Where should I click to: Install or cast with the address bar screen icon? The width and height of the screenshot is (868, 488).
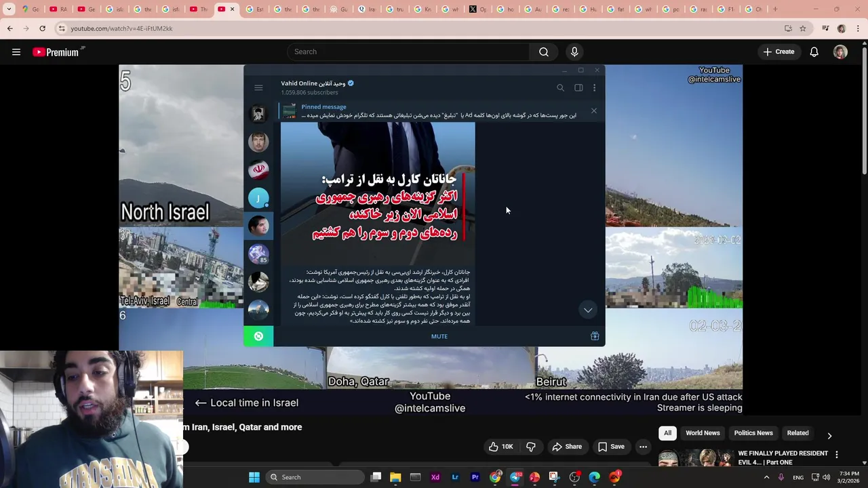[788, 28]
